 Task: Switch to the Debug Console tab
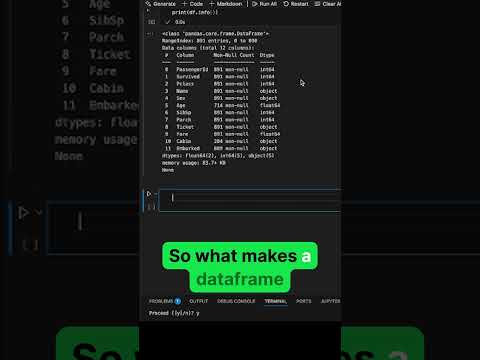236,301
